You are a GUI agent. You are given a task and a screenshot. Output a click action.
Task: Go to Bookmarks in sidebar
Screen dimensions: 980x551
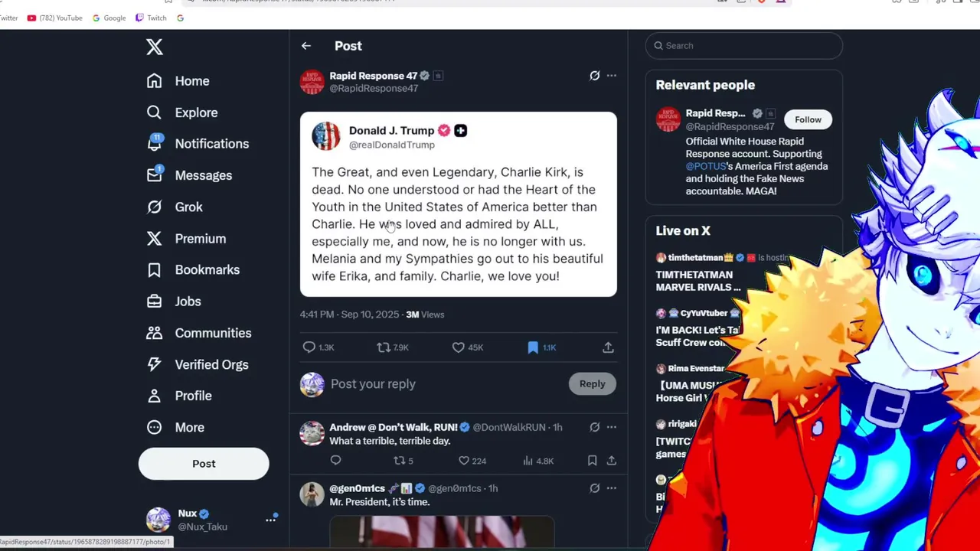click(x=193, y=269)
